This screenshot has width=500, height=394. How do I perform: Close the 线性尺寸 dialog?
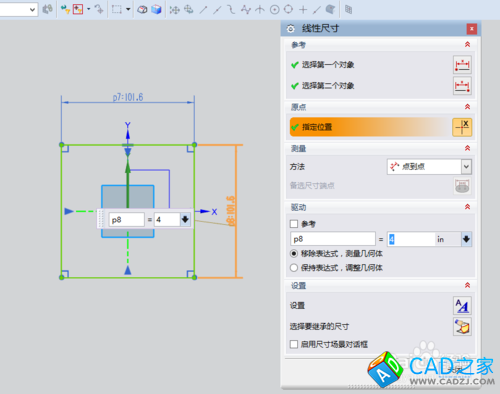pyautogui.click(x=472, y=29)
